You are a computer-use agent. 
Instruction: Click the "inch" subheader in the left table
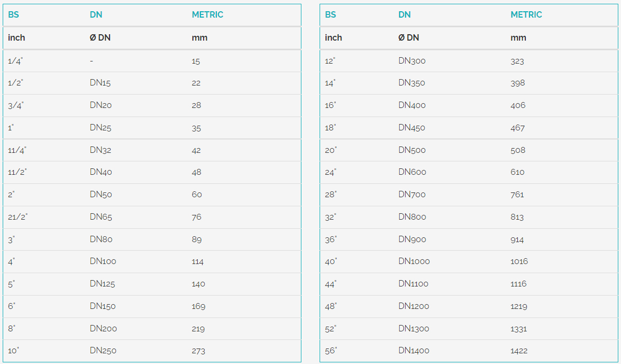pos(17,38)
